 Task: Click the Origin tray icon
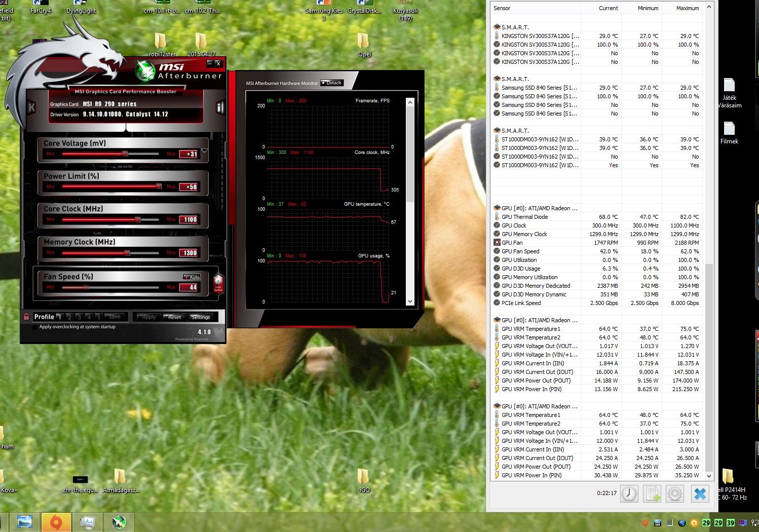point(645,523)
